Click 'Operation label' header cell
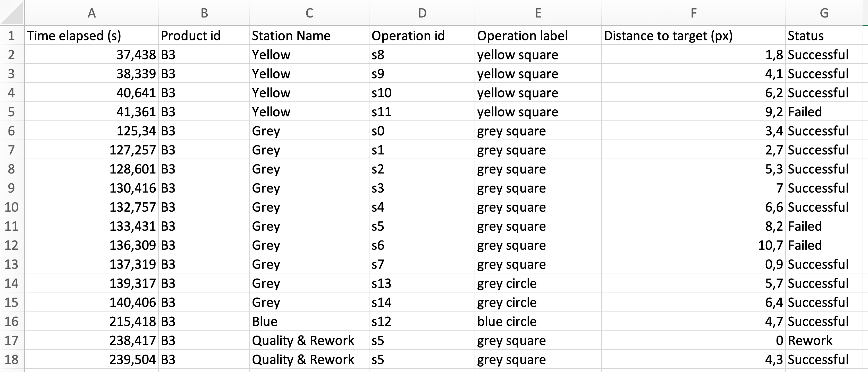 click(x=538, y=35)
